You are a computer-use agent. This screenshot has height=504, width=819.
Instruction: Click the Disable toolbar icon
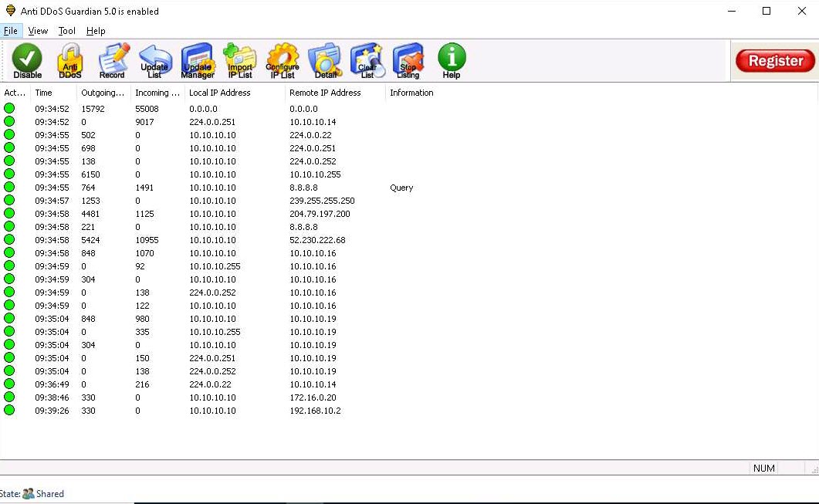[x=27, y=60]
